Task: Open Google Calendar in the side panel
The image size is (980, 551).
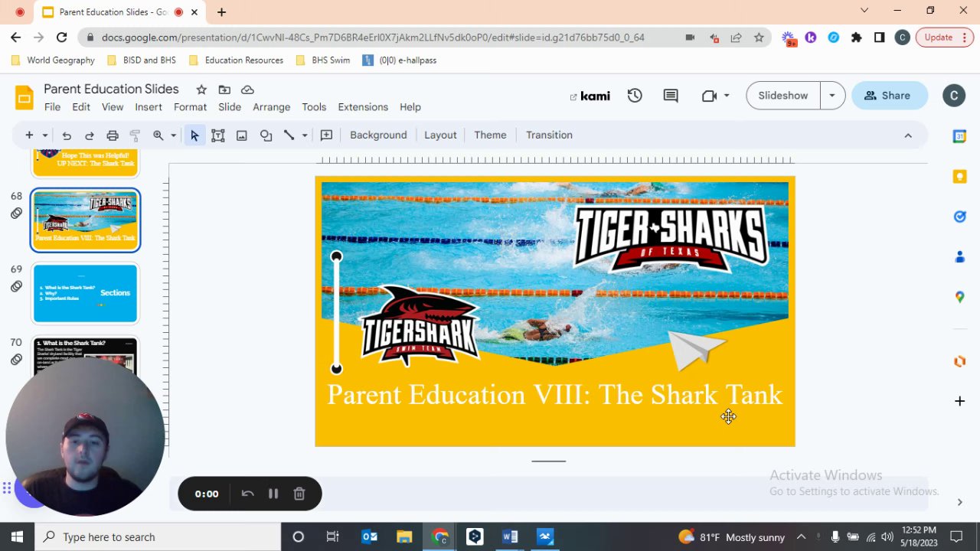Action: pos(959,136)
